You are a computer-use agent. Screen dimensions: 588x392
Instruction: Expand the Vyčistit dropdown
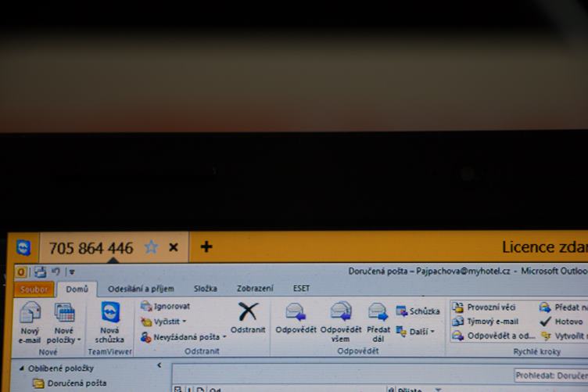pyautogui.click(x=163, y=322)
